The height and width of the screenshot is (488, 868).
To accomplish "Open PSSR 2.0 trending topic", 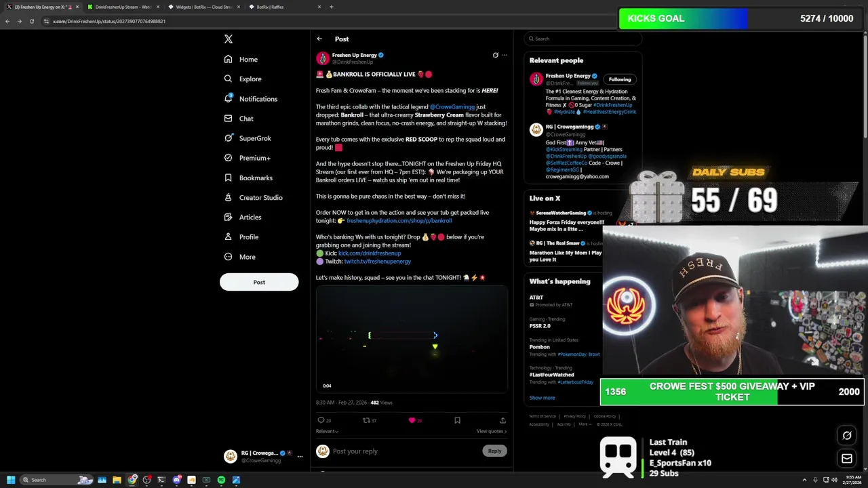I will [540, 326].
